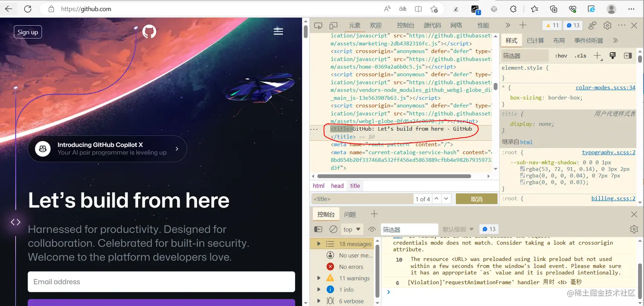Click rgba(53, 72, 91, 0.14) color swatch
Image resolution: width=644 pixels, height=306 pixels.
coord(523,169)
